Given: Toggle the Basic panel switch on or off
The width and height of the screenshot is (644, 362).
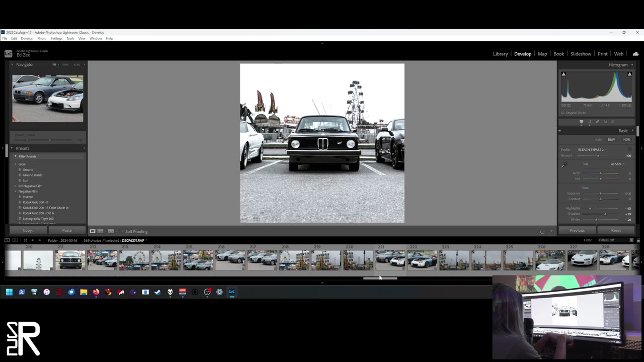Looking at the screenshot, I should [559, 131].
